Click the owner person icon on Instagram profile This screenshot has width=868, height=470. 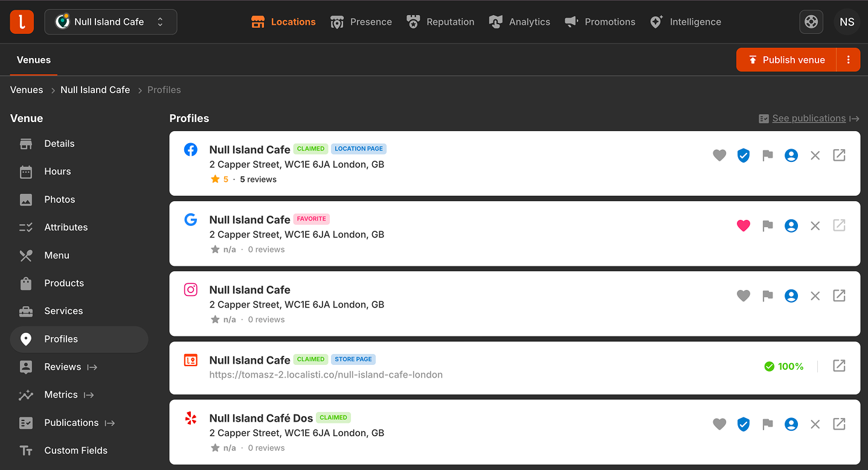pos(791,296)
